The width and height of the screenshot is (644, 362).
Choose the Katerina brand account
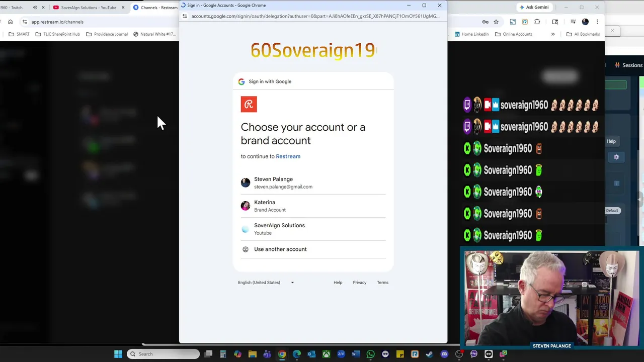313,206
